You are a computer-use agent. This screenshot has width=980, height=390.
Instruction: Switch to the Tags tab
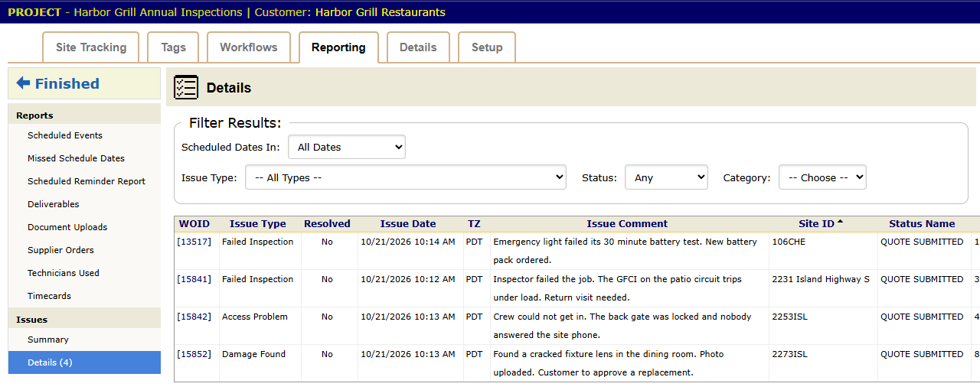click(x=173, y=47)
